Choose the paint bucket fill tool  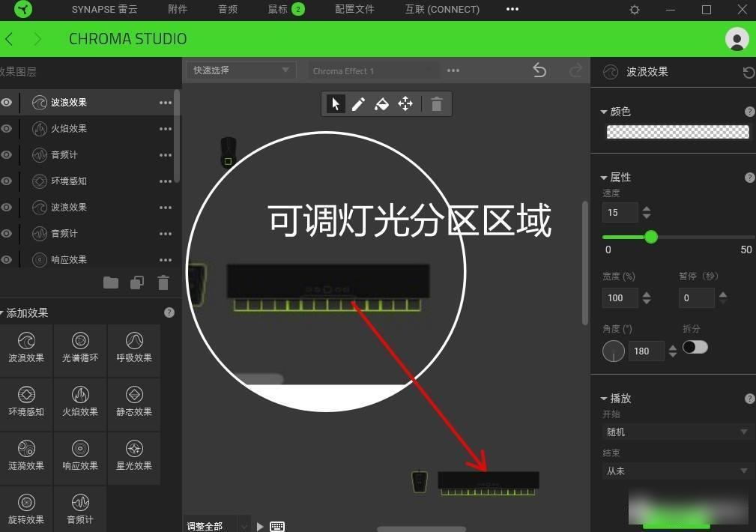(x=381, y=104)
